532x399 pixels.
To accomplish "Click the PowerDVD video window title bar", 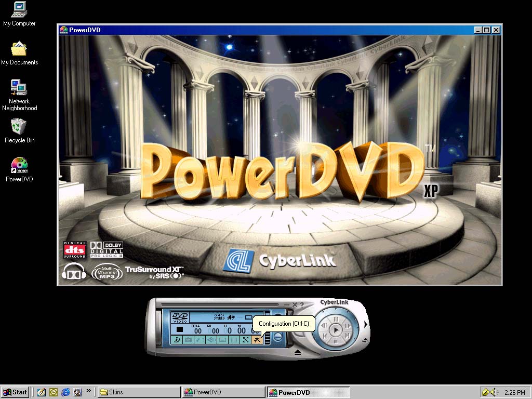I will point(280,30).
